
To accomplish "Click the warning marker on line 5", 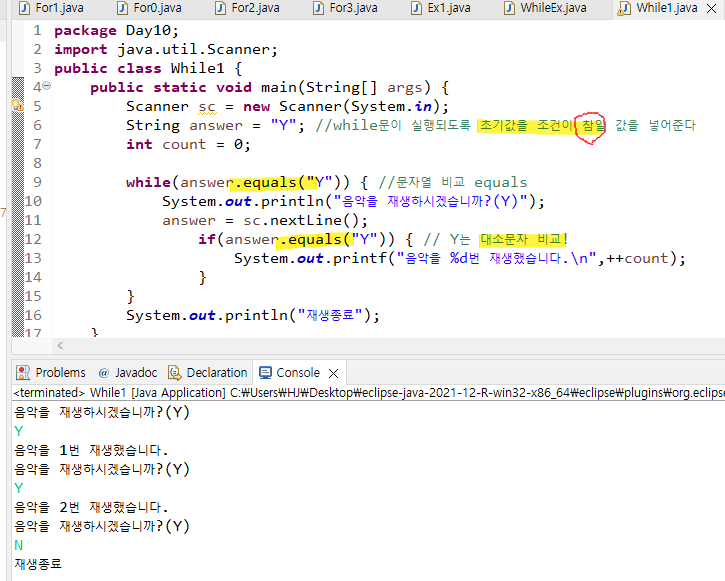I will click(x=18, y=105).
